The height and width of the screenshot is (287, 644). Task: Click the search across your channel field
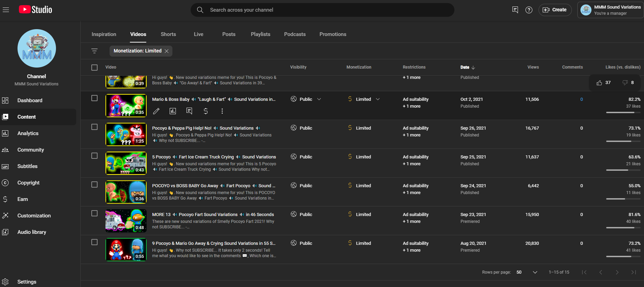tap(323, 10)
